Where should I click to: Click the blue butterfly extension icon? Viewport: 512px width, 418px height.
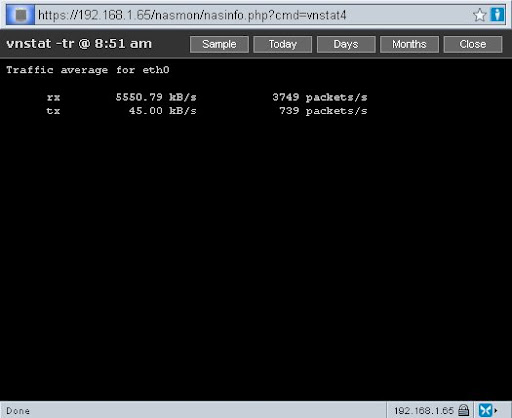[x=485, y=410]
